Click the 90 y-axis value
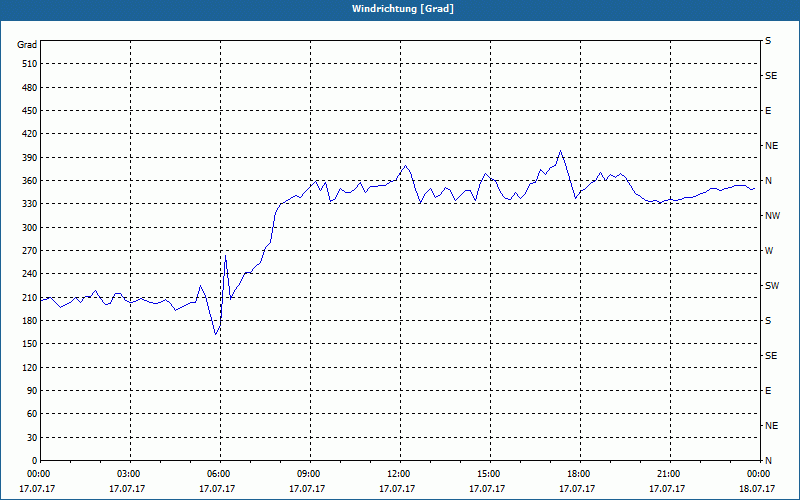 32,391
